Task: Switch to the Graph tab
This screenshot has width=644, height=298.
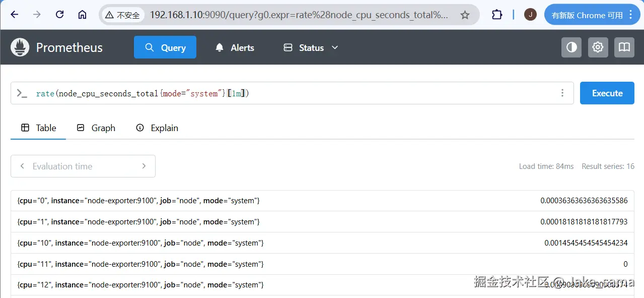Action: tap(96, 128)
